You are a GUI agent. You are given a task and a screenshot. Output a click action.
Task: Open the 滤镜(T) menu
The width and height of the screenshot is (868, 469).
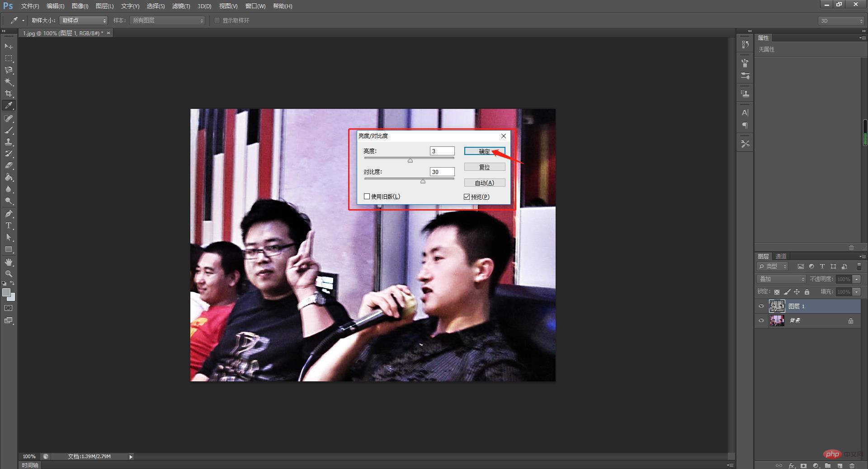click(181, 6)
